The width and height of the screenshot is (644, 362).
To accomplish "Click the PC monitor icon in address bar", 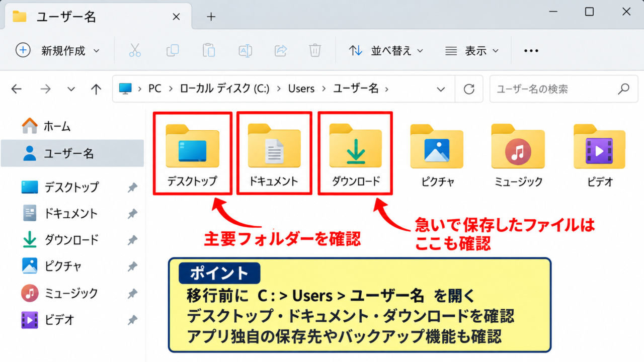I will [125, 88].
